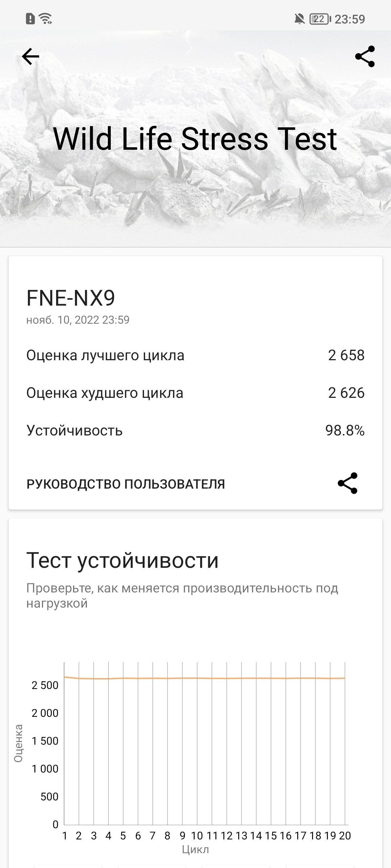Tap the alert icon in status bar
Image resolution: width=391 pixels, height=868 pixels.
pyautogui.click(x=30, y=18)
